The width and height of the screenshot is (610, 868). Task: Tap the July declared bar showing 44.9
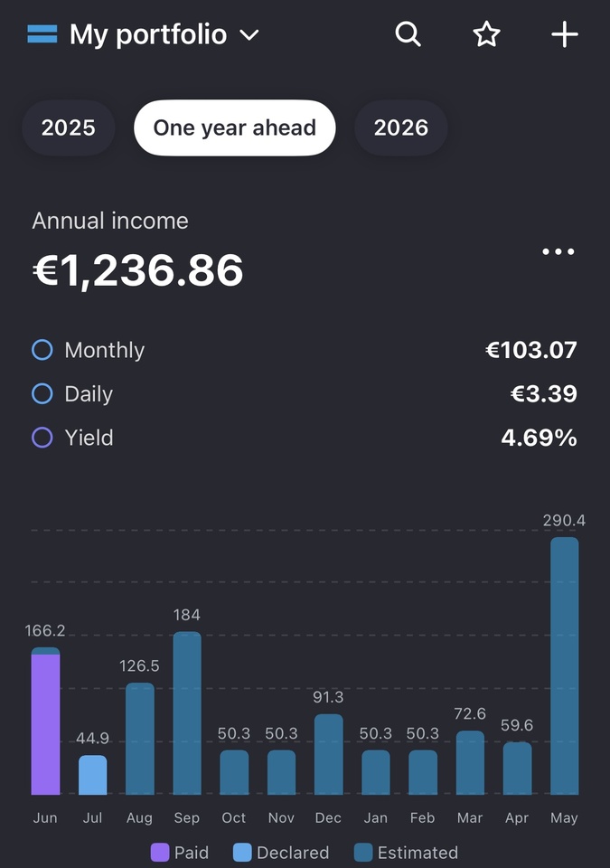pos(92,775)
